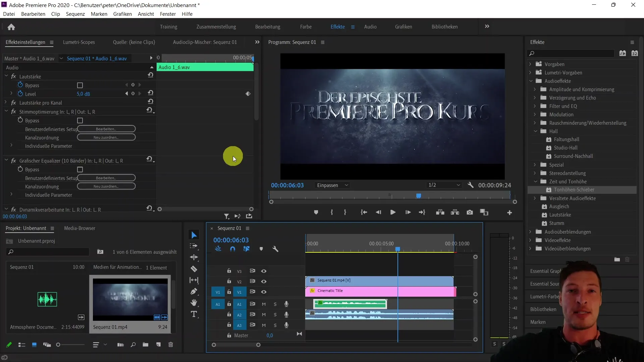Select the Lift edit icon in transport

click(440, 213)
